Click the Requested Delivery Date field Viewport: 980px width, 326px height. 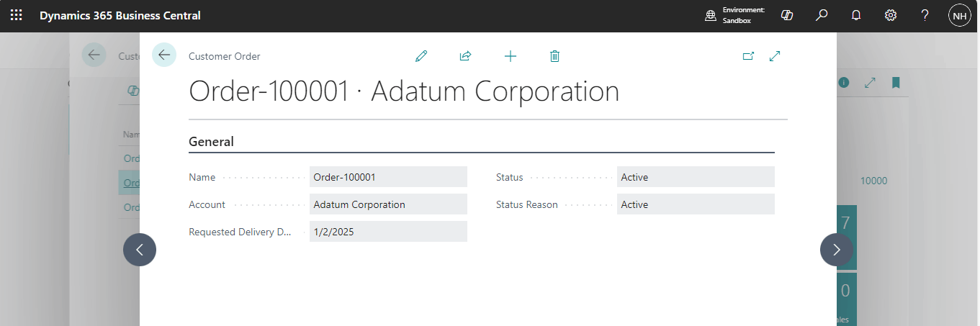388,232
